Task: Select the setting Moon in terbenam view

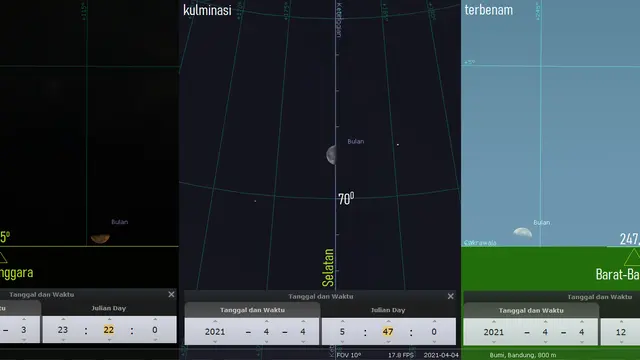Action: pos(522,233)
